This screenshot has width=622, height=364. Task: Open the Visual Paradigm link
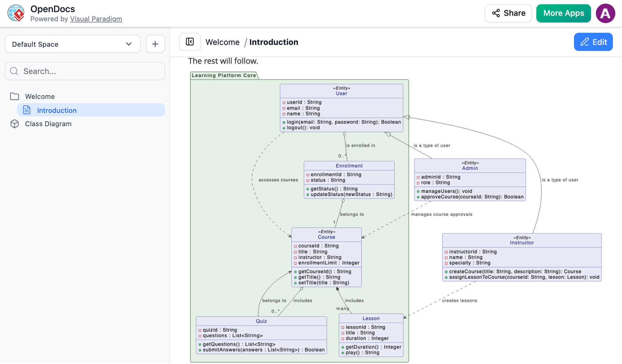click(x=96, y=19)
